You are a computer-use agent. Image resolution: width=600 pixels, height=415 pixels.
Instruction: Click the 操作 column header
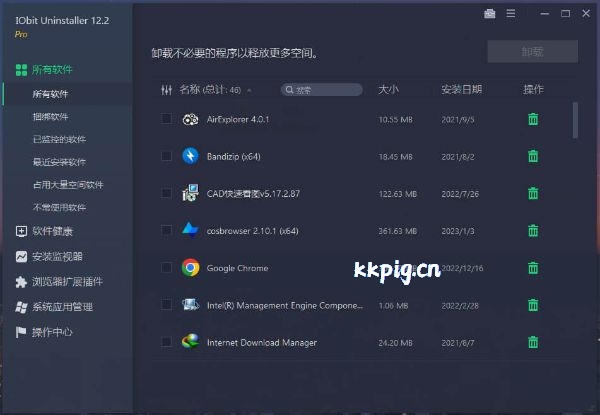[x=533, y=90]
